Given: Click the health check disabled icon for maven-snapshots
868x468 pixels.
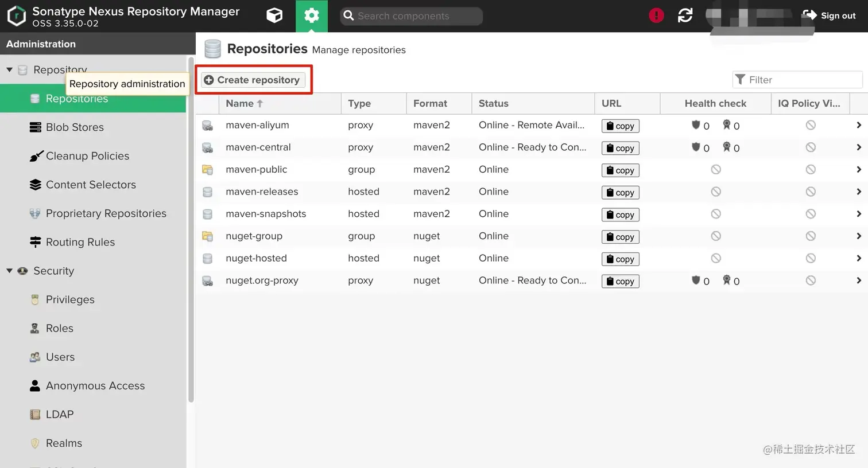Looking at the screenshot, I should click(x=716, y=214).
